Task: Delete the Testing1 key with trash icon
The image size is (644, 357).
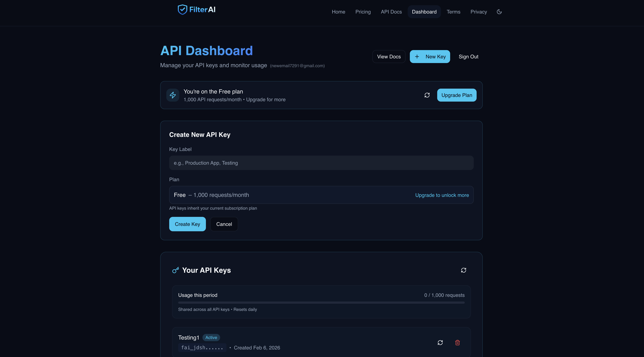Action: 458,342
